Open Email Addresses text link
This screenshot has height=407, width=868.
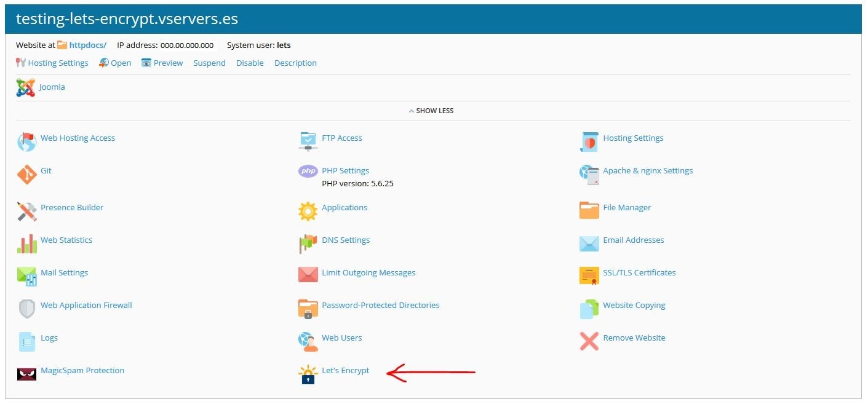click(634, 240)
